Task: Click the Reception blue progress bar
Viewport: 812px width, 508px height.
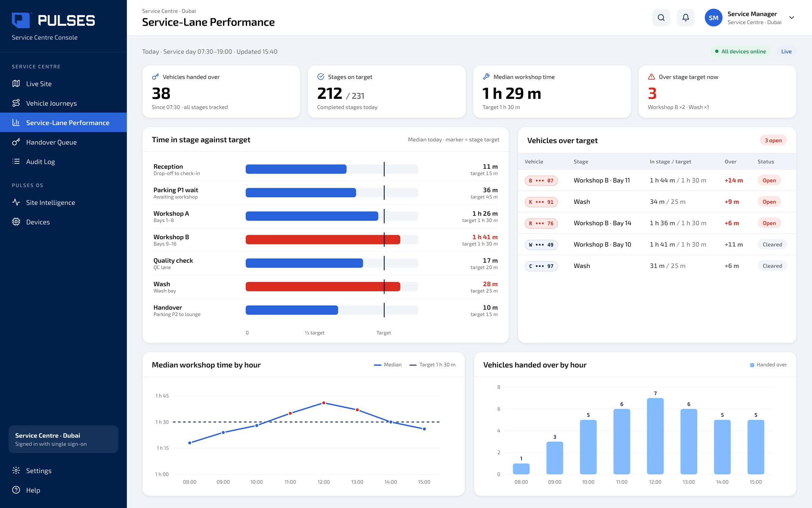Action: coord(296,169)
